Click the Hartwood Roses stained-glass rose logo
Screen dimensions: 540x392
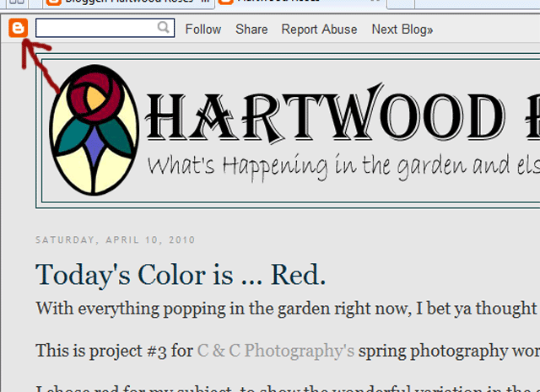pyautogui.click(x=94, y=130)
